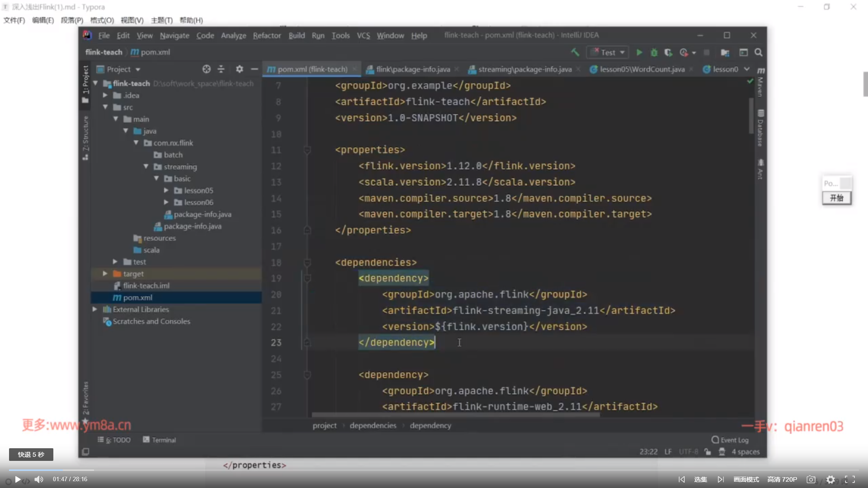Click the Debug bug icon
Image resolution: width=868 pixels, height=488 pixels.
click(654, 52)
